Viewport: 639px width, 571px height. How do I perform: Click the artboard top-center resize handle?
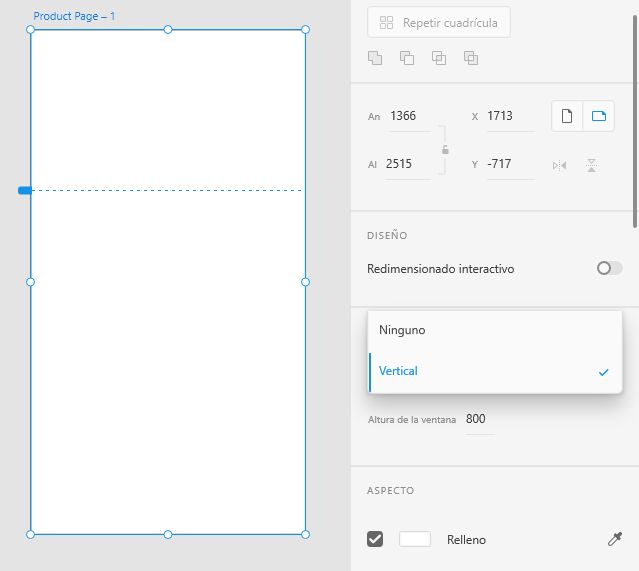click(168, 29)
